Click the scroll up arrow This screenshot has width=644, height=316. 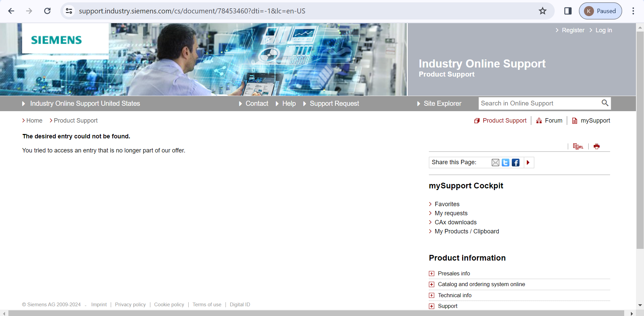(x=640, y=28)
